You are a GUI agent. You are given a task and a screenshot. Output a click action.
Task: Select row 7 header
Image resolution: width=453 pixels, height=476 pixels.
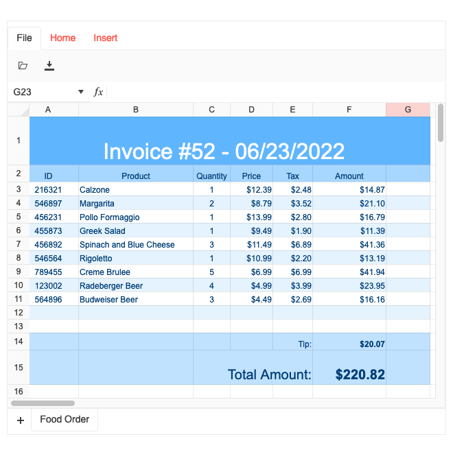click(19, 244)
